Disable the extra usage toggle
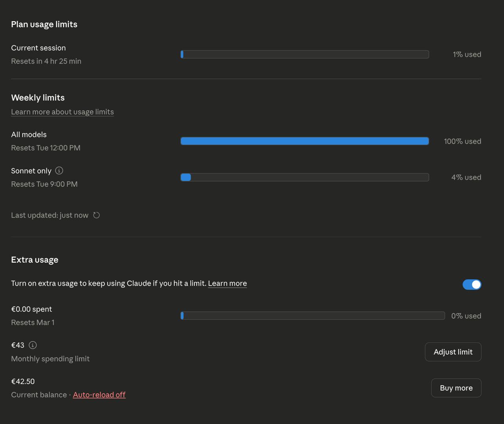This screenshot has width=504, height=424. click(x=472, y=284)
